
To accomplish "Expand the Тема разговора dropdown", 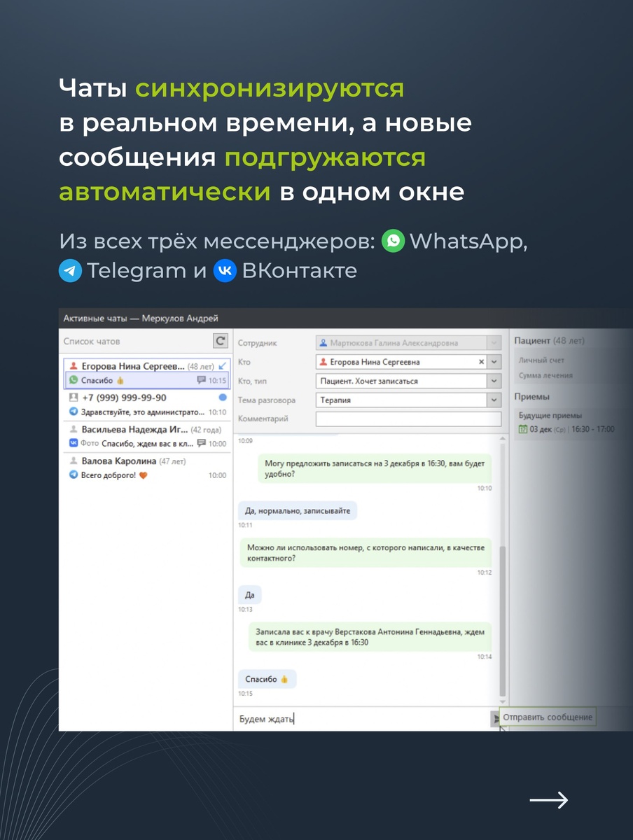I will (495, 400).
